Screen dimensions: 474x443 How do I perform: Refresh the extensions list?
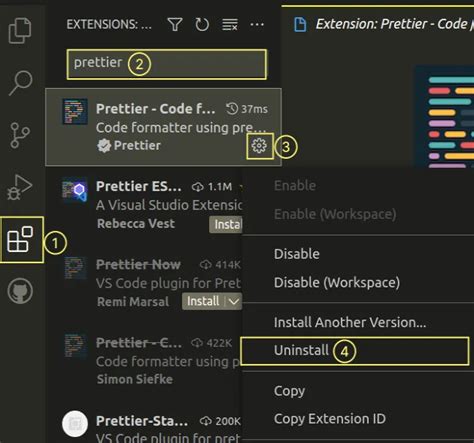[202, 25]
